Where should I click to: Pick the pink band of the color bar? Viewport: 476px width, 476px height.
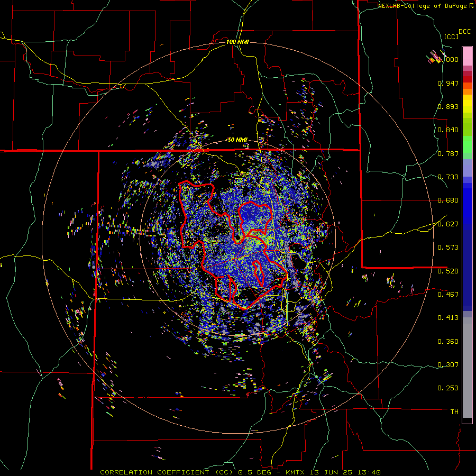coord(467,56)
